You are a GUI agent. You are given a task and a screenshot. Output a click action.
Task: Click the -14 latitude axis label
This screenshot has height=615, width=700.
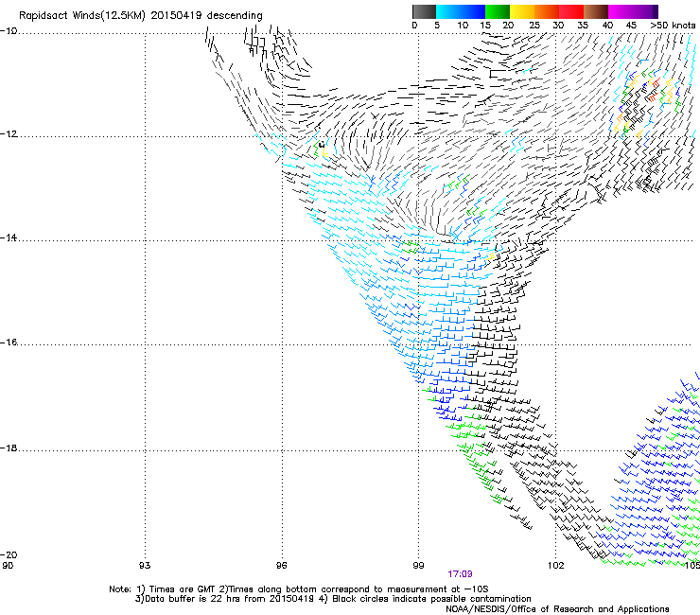pos(9,237)
